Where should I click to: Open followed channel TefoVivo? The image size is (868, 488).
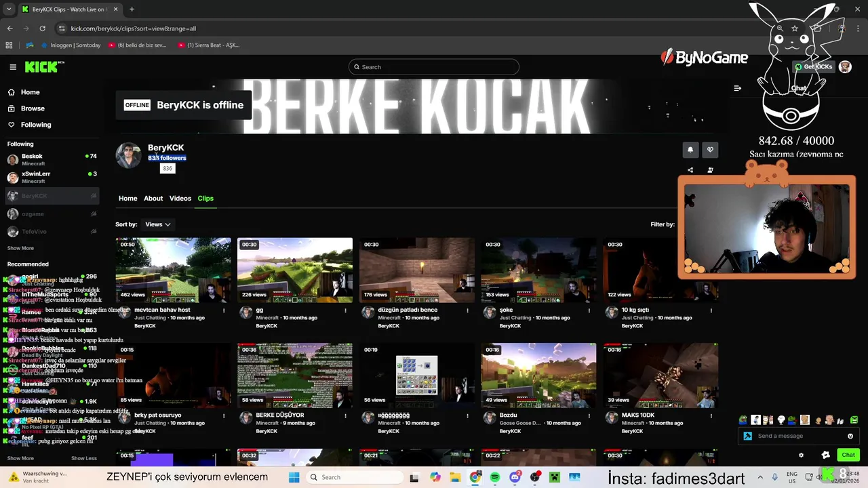click(52, 232)
